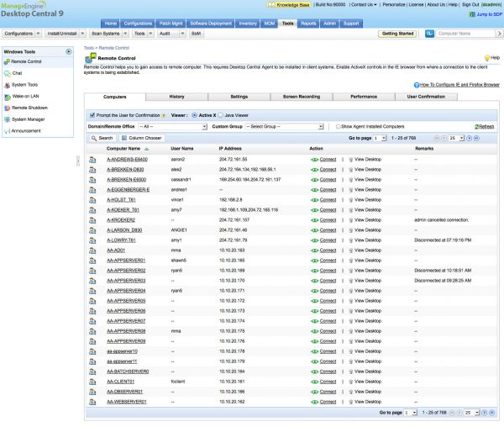Click the Connect icon for A-ANDREWS-E6400

[x=314, y=158]
